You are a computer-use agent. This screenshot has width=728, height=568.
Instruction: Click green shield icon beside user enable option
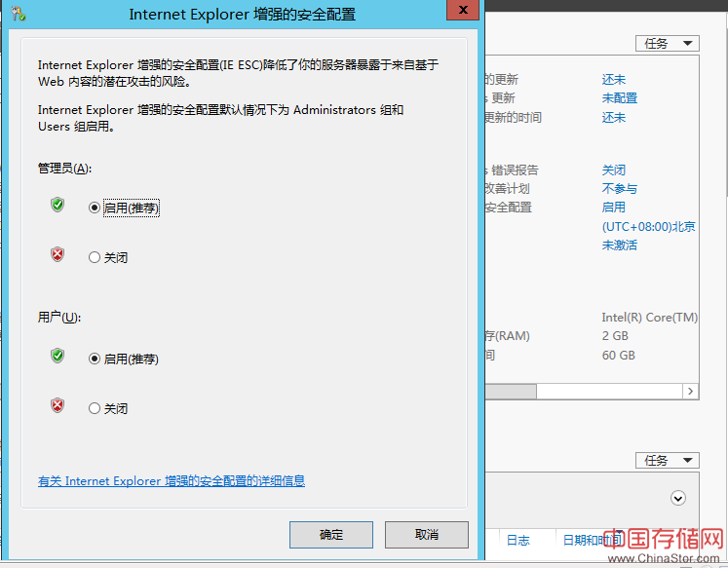pos(57,356)
